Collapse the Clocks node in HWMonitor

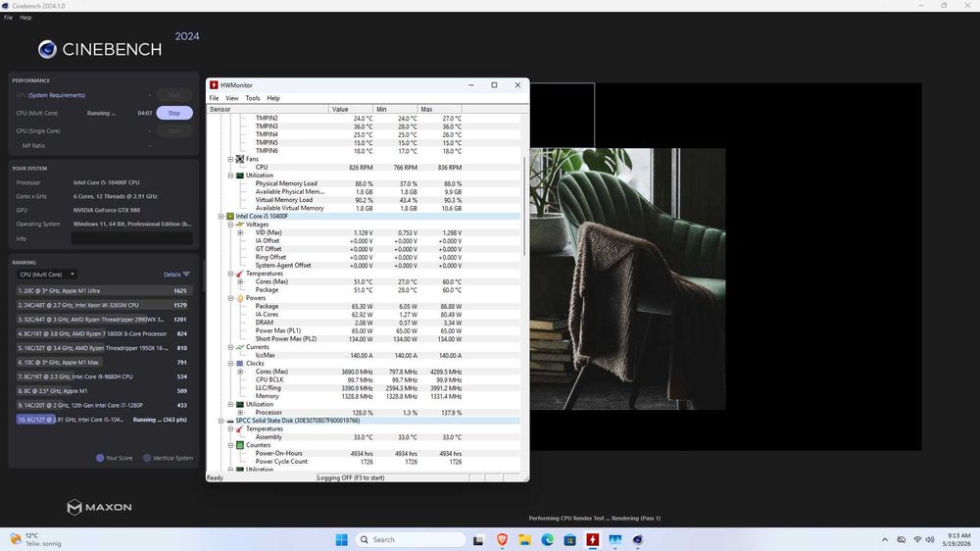coord(230,363)
